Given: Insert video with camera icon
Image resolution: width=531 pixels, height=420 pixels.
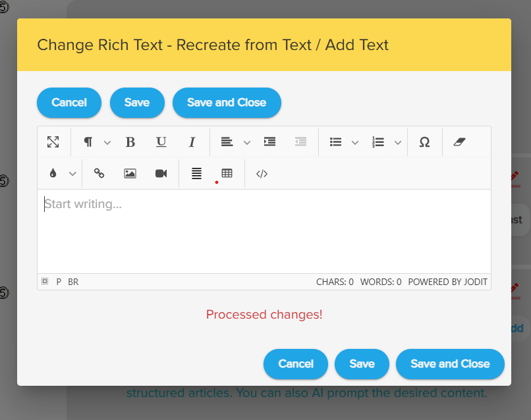Looking at the screenshot, I should 161,174.
